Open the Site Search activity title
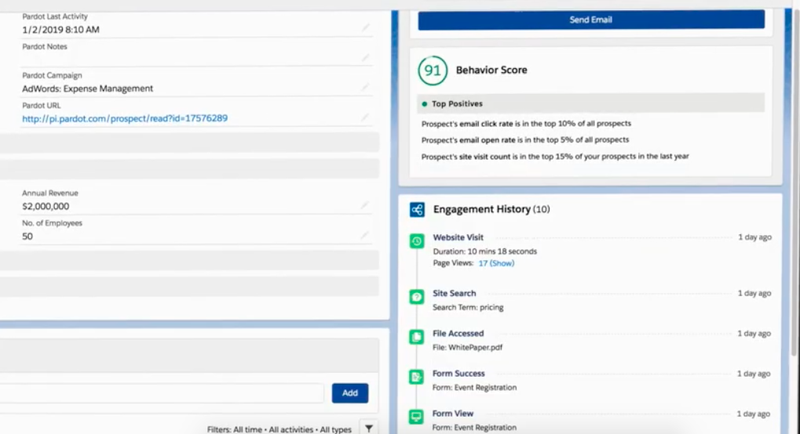Screen dimensions: 800x434 coord(454,293)
